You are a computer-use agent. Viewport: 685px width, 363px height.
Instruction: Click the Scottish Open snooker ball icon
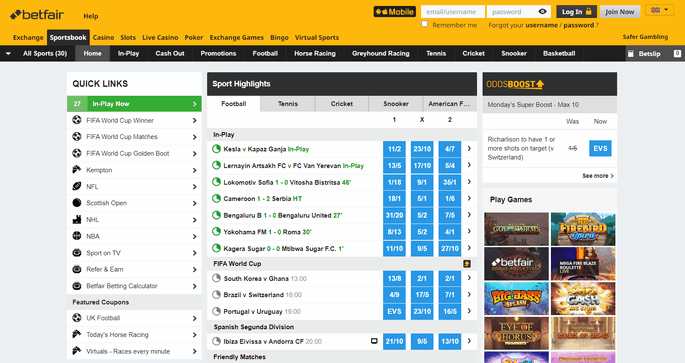coord(77,203)
